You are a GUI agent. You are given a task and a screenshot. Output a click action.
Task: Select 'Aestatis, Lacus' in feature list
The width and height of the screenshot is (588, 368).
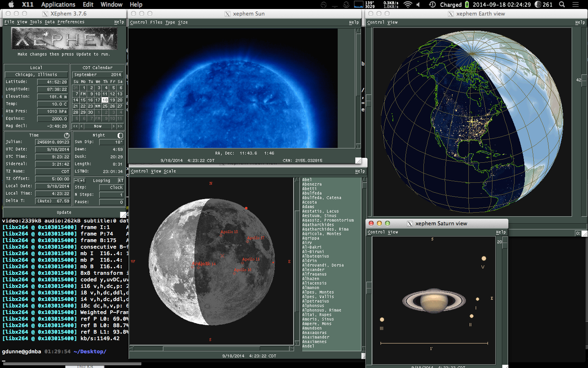(x=321, y=211)
